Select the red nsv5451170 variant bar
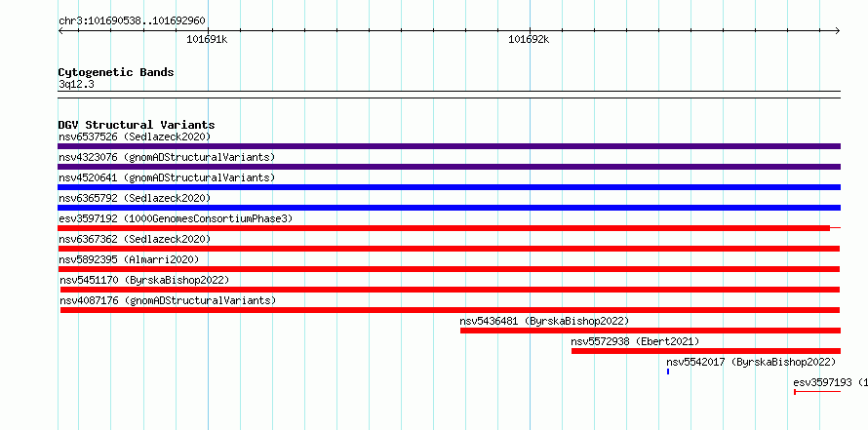 (450, 290)
